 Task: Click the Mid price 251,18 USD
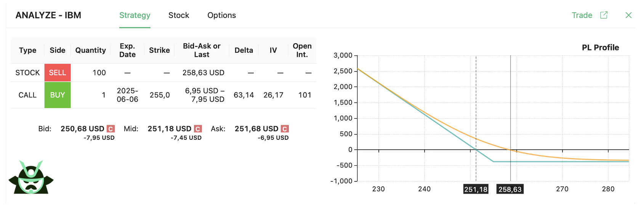tap(169, 129)
